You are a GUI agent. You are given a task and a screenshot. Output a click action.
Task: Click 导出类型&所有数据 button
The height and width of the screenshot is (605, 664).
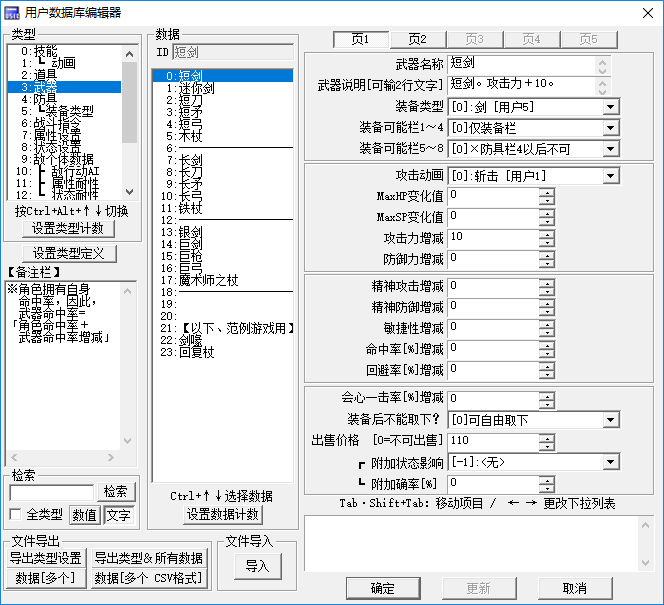tap(149, 558)
